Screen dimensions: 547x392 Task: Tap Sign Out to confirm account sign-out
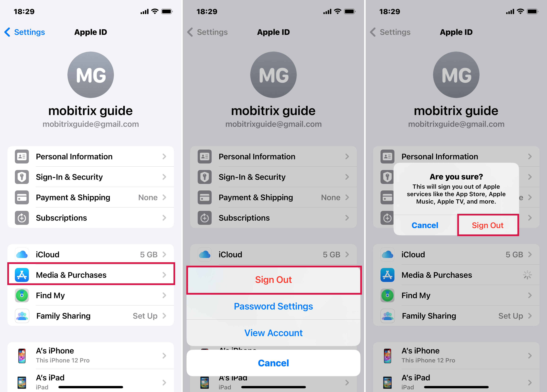pos(487,225)
